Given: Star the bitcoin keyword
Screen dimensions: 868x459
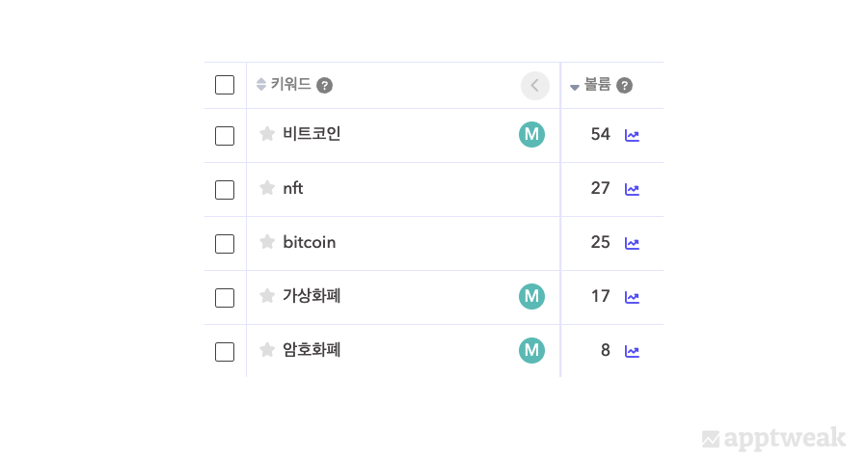Looking at the screenshot, I should point(267,242).
